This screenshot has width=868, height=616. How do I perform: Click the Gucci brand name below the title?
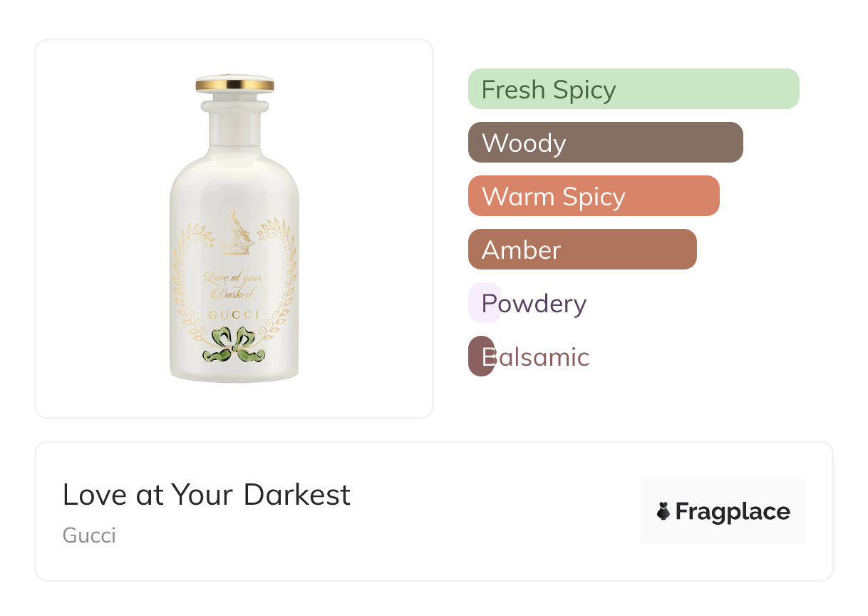[89, 535]
